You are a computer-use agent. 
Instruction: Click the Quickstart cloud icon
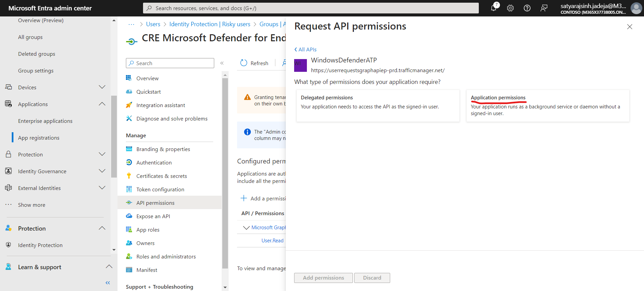point(129,92)
